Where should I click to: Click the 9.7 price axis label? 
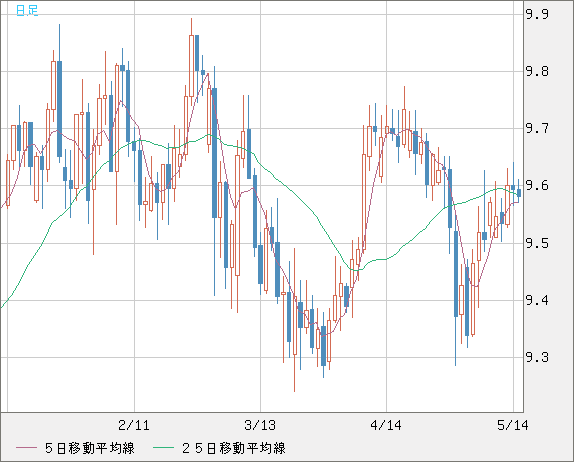537,128
